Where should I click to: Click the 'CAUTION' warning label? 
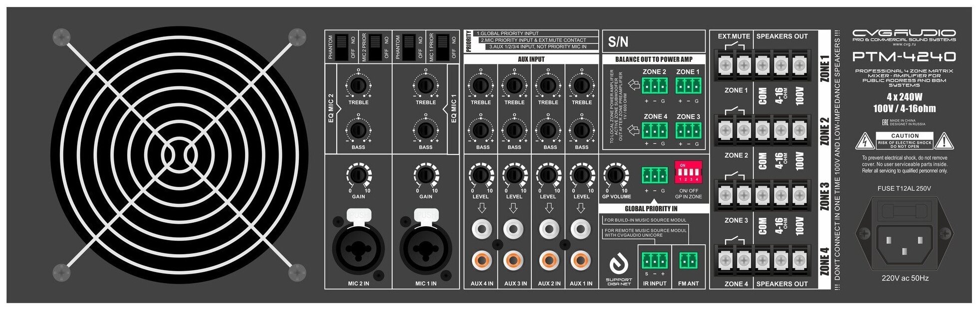(905, 136)
